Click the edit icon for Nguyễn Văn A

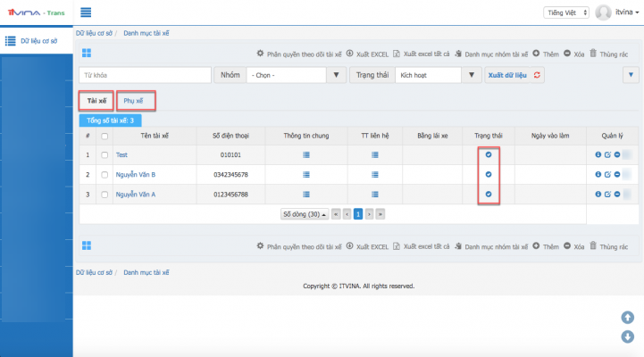tap(607, 194)
